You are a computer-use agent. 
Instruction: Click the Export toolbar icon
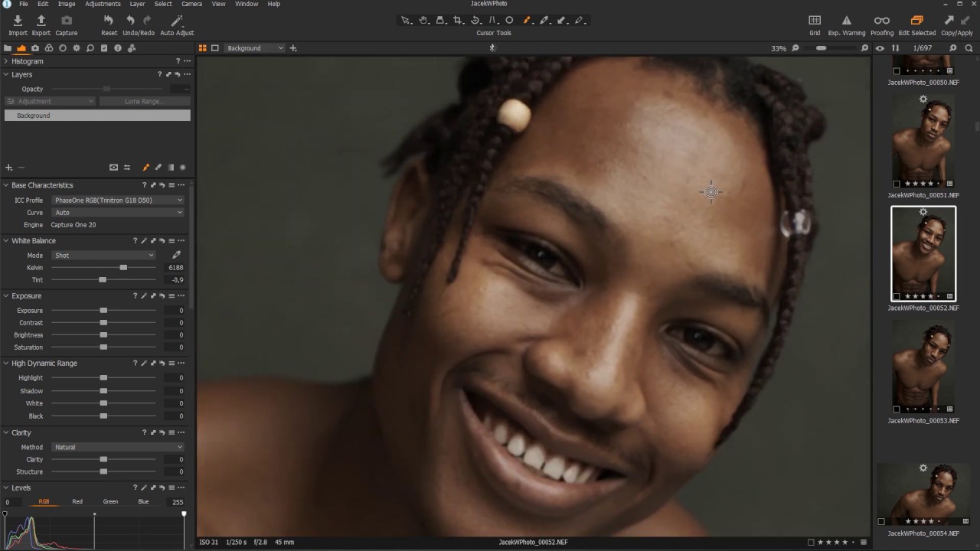click(41, 21)
